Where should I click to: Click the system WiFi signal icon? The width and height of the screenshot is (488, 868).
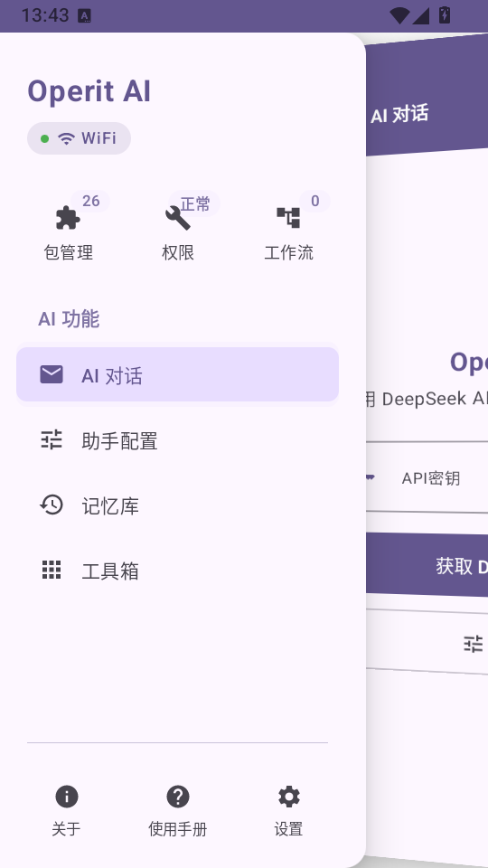[399, 15]
